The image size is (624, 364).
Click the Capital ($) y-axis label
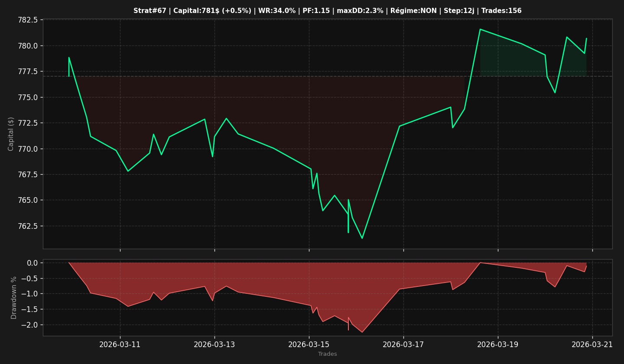[x=11, y=134]
